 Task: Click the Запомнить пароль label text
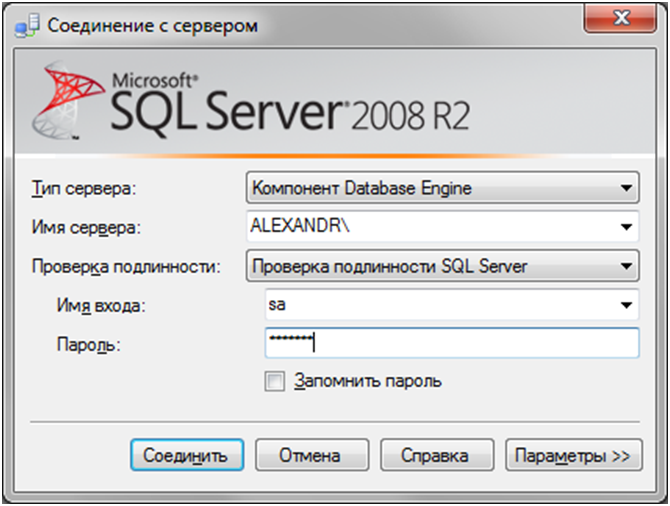click(x=367, y=381)
